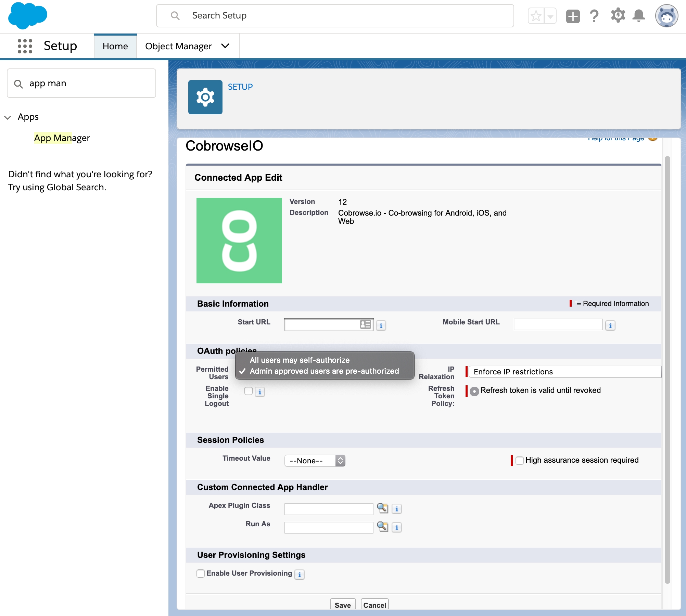Open App Manager in the sidebar

click(x=62, y=138)
